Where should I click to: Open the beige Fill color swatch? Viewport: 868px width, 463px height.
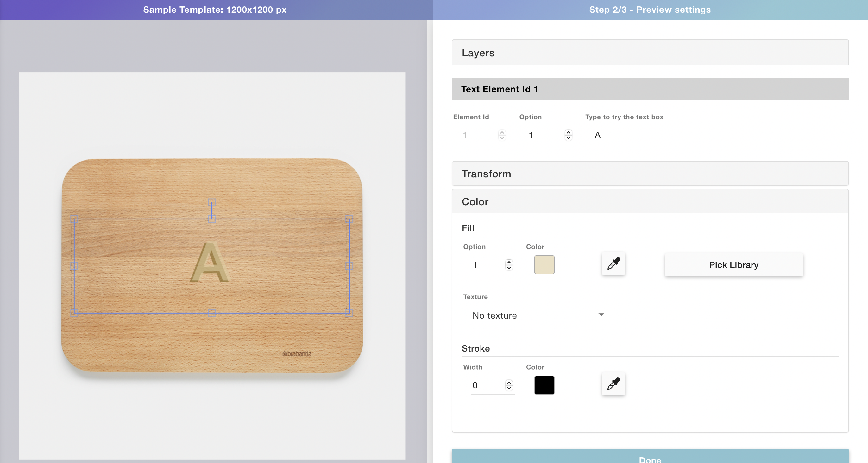[544, 265]
